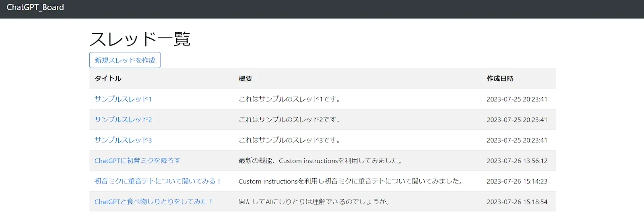644x223 pixels.
Task: Click the 概要 column header
Action: [x=245, y=78]
